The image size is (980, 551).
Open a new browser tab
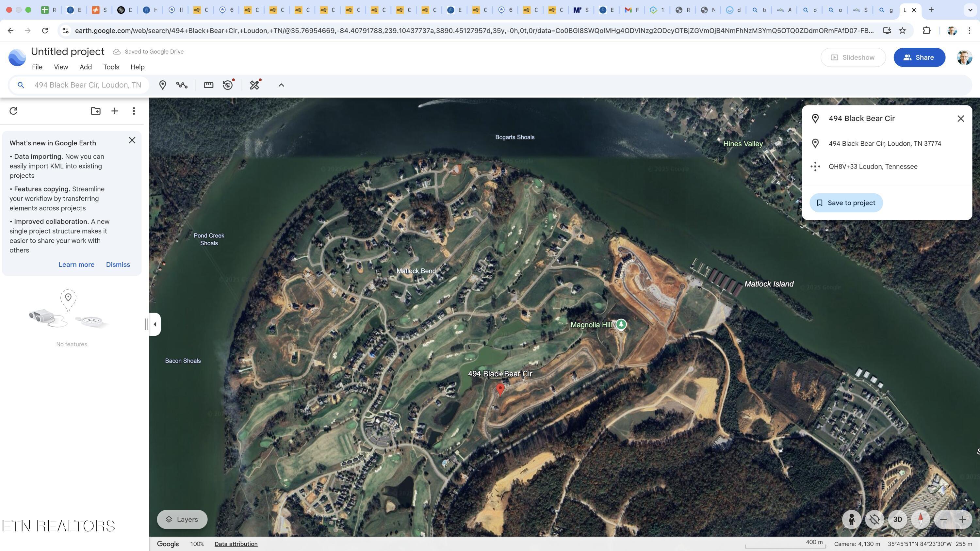931,10
